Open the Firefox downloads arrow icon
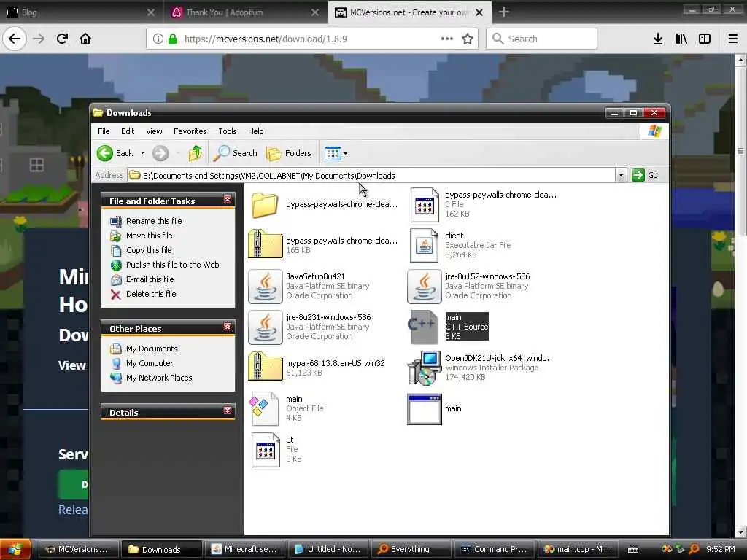This screenshot has height=560, width=747. click(658, 39)
